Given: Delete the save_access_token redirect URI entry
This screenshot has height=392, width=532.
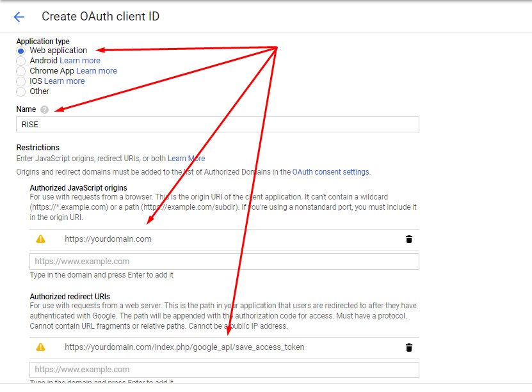Looking at the screenshot, I should [409, 348].
